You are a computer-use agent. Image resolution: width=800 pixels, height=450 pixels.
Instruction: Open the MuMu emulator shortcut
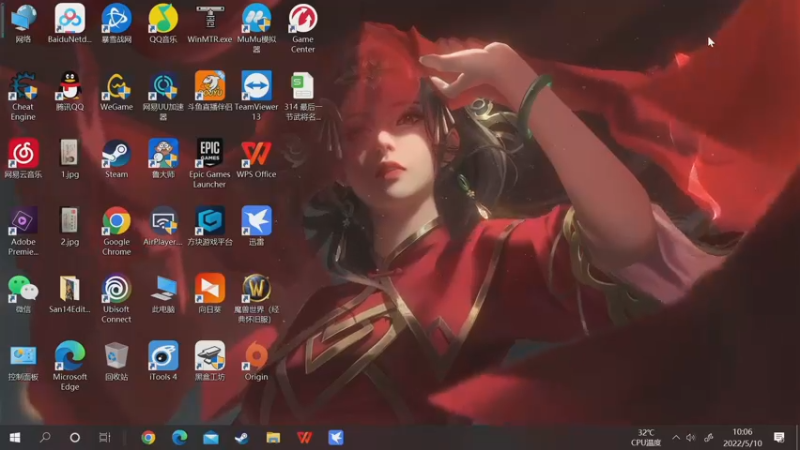256,28
